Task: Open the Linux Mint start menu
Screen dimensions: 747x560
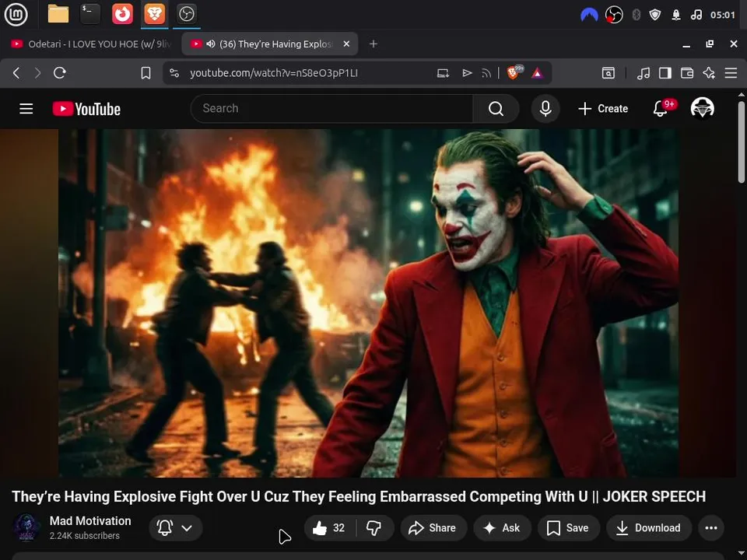Action: (16, 14)
